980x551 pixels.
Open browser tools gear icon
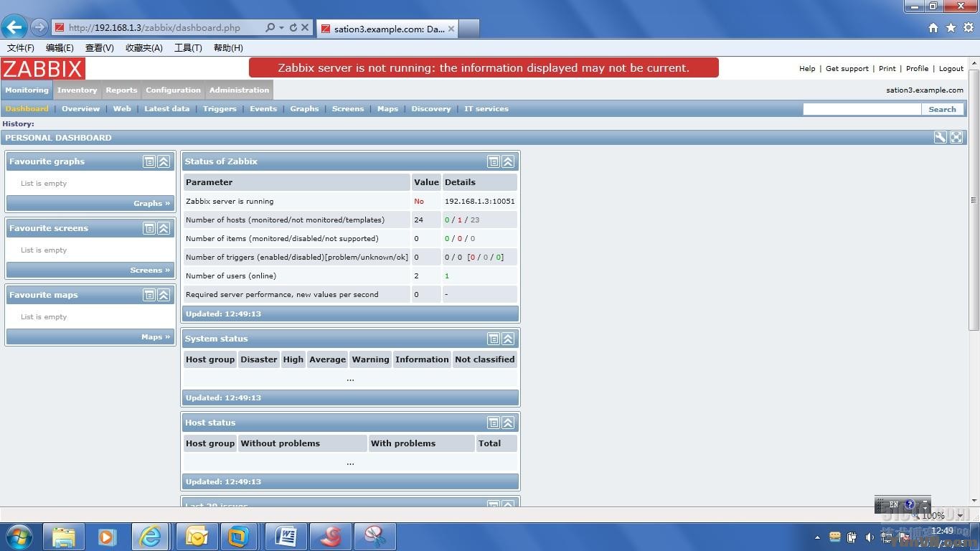(x=969, y=28)
